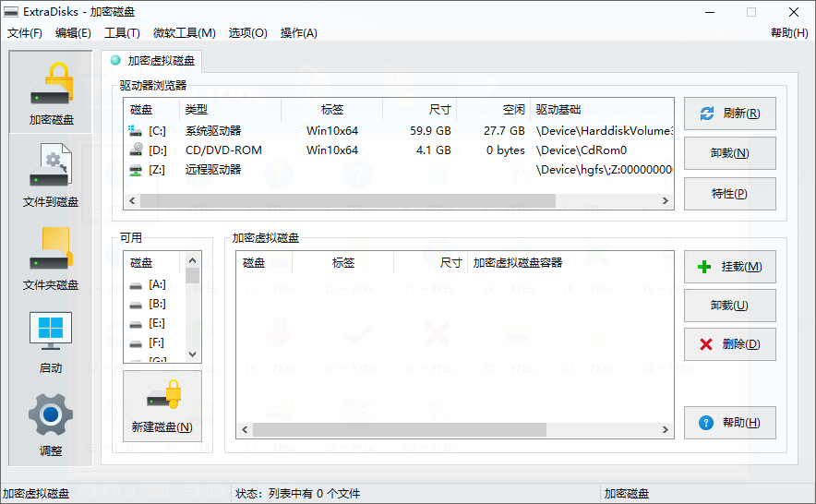Image resolution: width=816 pixels, height=504 pixels.
Task: Click horizontal scrollbar thumb in virtual disk list
Action: (x=400, y=429)
